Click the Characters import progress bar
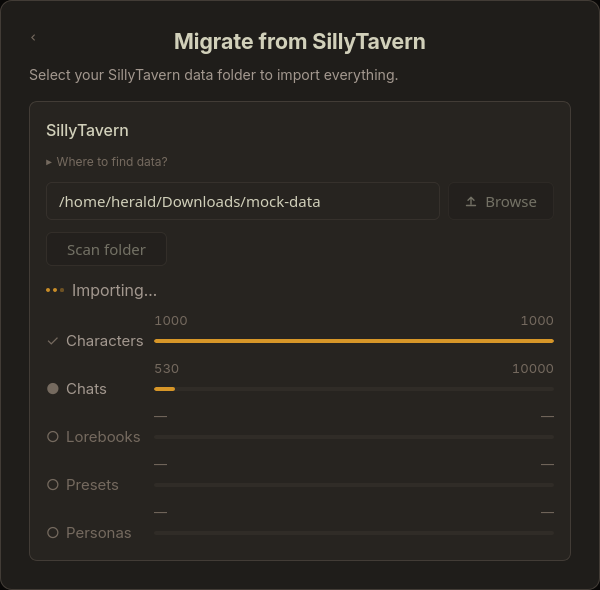The width and height of the screenshot is (600, 590). pyautogui.click(x=354, y=341)
